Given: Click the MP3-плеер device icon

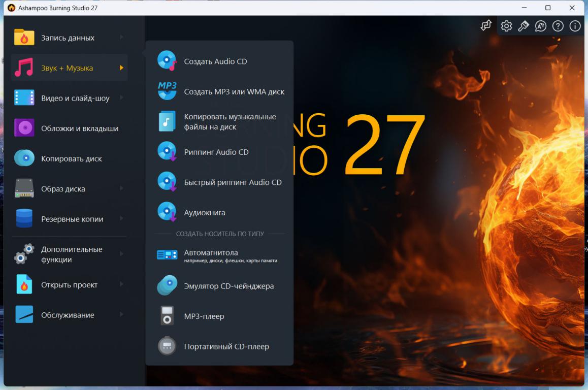Looking at the screenshot, I should coord(167,316).
